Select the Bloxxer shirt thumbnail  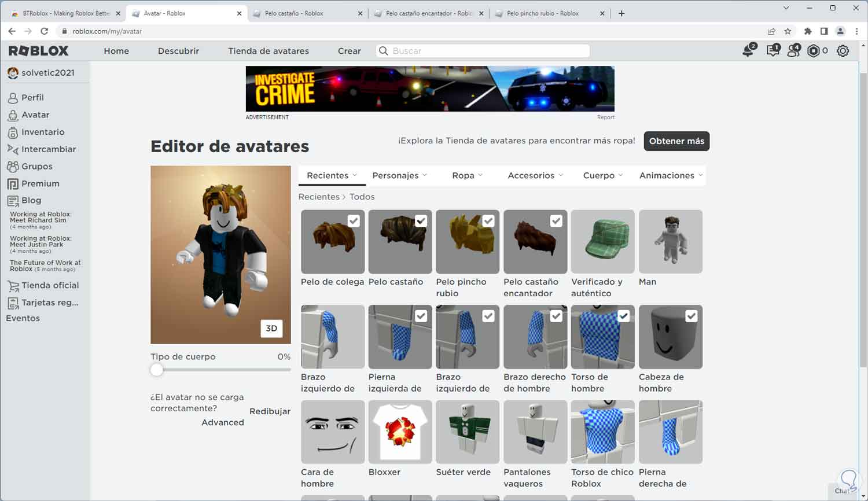[x=400, y=432]
